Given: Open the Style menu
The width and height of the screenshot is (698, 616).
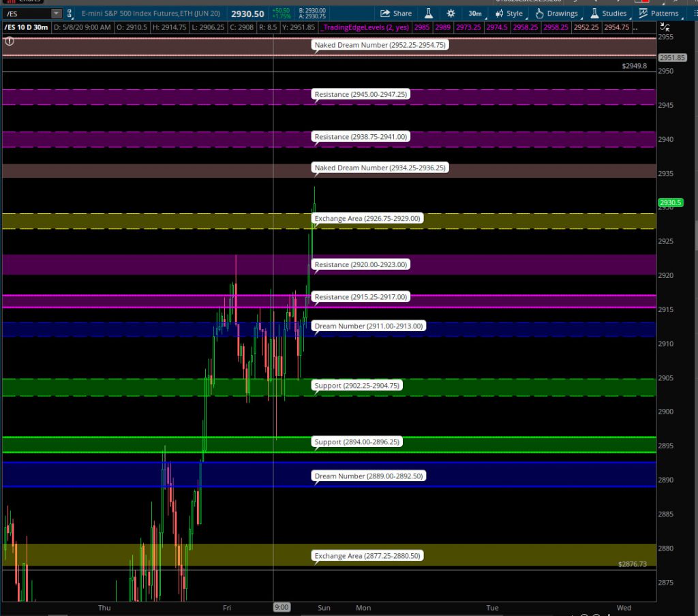Looking at the screenshot, I should click(x=509, y=14).
